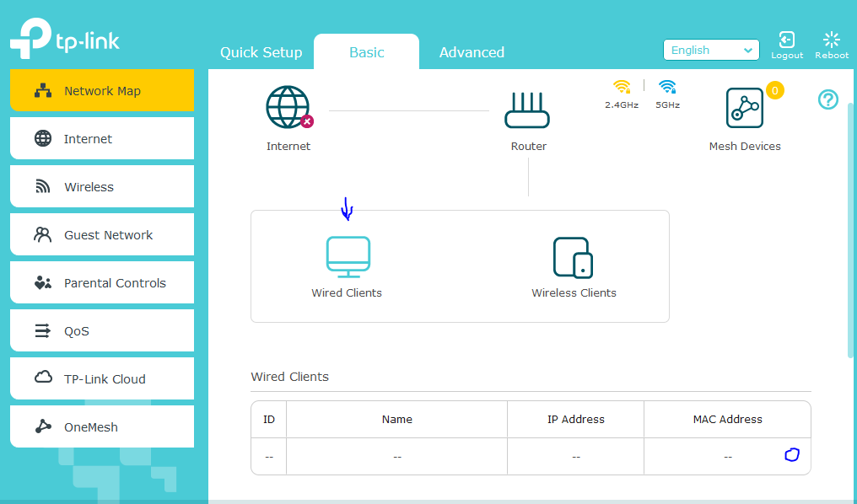
Task: Select the Internet globe icon on the map
Action: 288,107
